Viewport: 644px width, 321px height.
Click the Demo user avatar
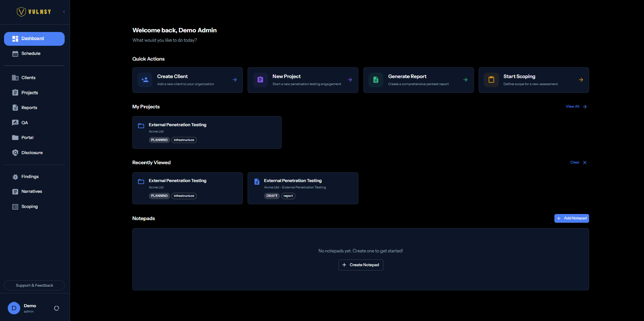(x=14, y=308)
